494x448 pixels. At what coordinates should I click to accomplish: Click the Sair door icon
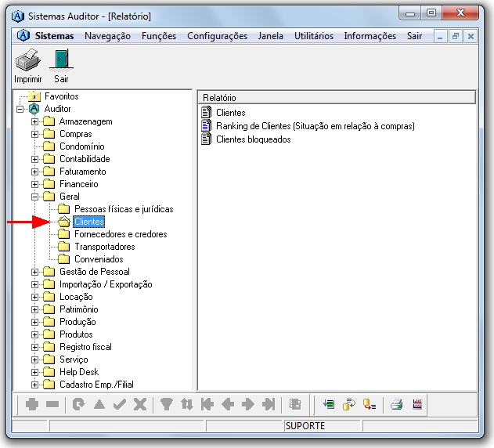[61, 60]
